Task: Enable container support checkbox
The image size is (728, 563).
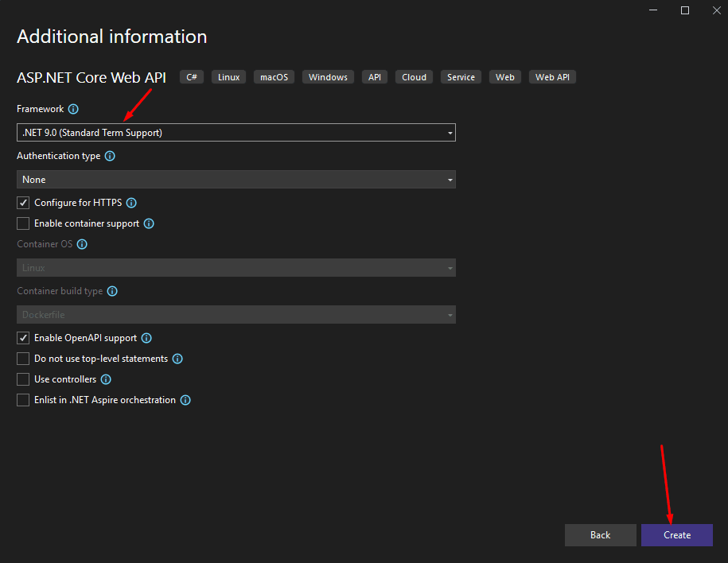Action: (23, 223)
